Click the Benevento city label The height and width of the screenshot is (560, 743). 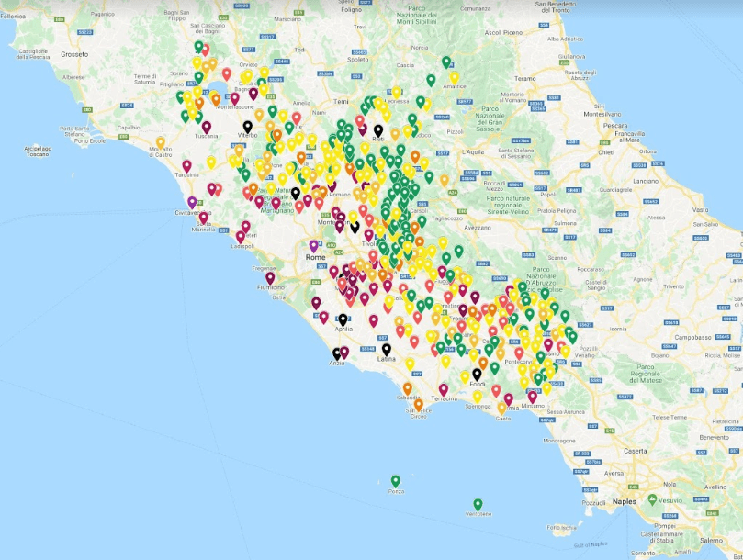coord(714,437)
